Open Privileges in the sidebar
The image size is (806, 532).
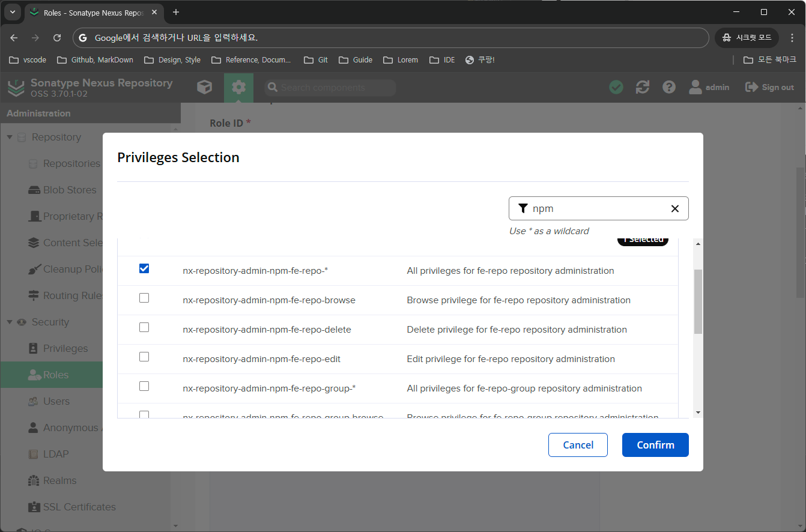(58, 348)
